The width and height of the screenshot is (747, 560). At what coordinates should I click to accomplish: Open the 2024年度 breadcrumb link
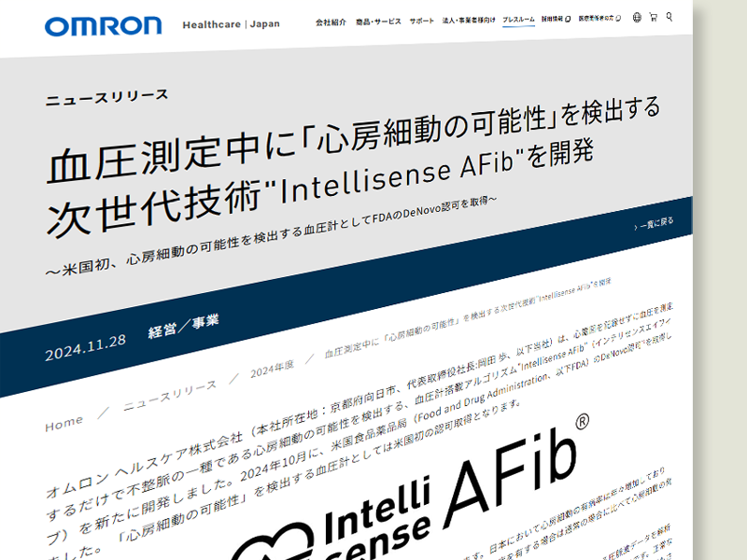coord(272,371)
